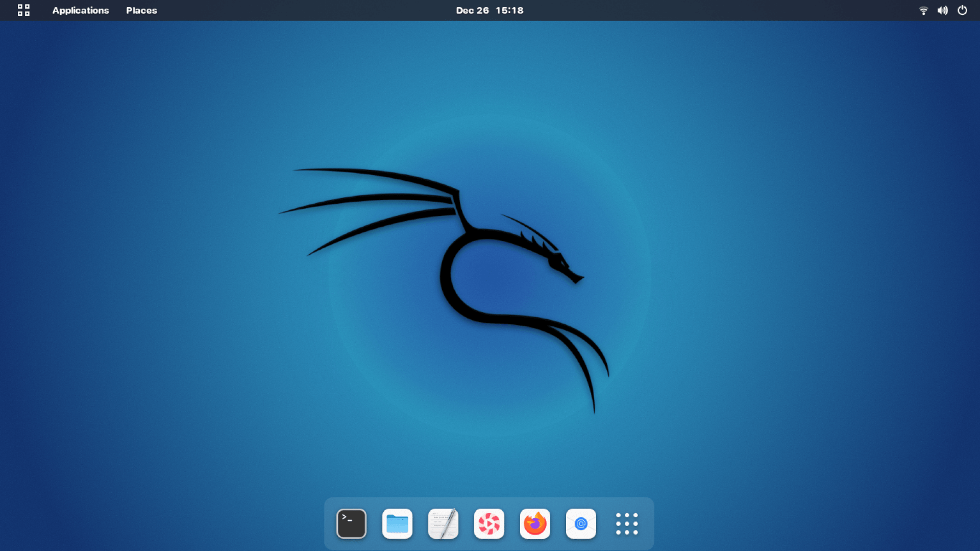Viewport: 980px width, 551px height.
Task: Click the volume speaker icon
Action: (x=942, y=10)
